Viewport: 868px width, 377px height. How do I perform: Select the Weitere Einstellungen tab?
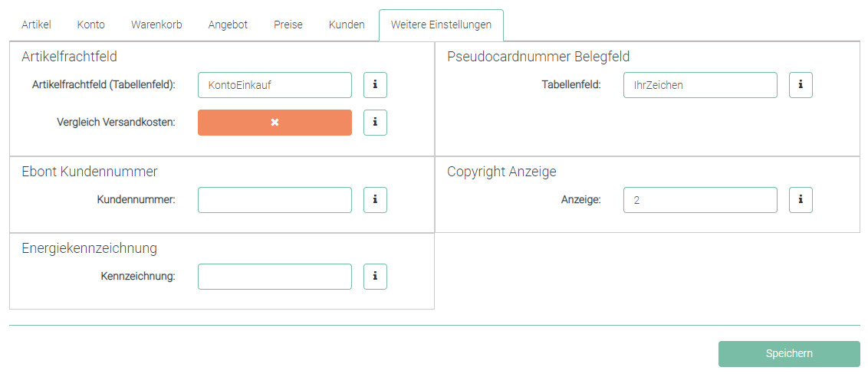point(441,25)
